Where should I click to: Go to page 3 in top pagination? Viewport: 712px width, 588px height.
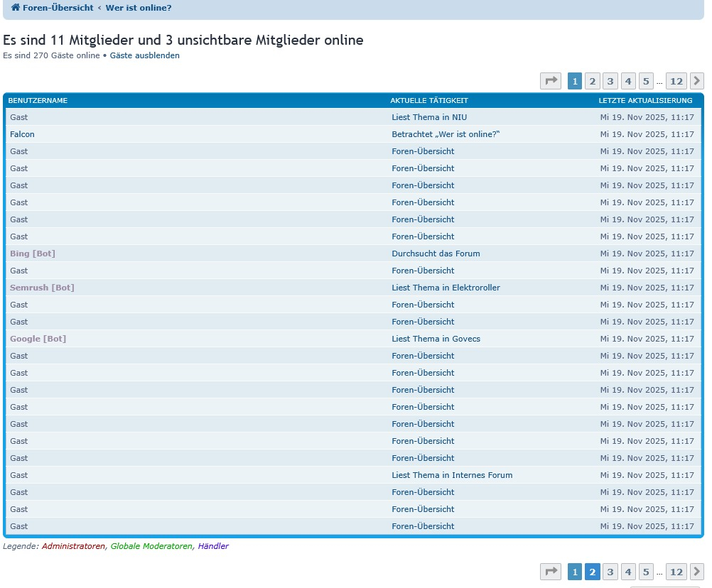tap(610, 81)
